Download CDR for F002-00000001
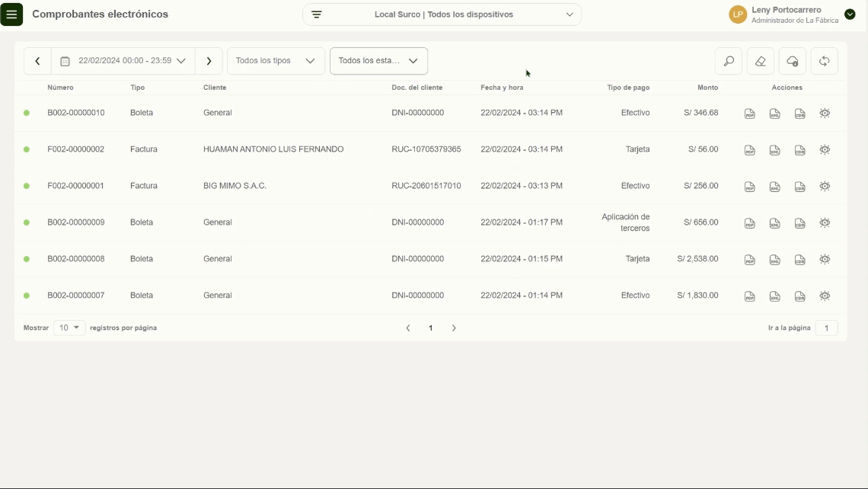 click(800, 187)
